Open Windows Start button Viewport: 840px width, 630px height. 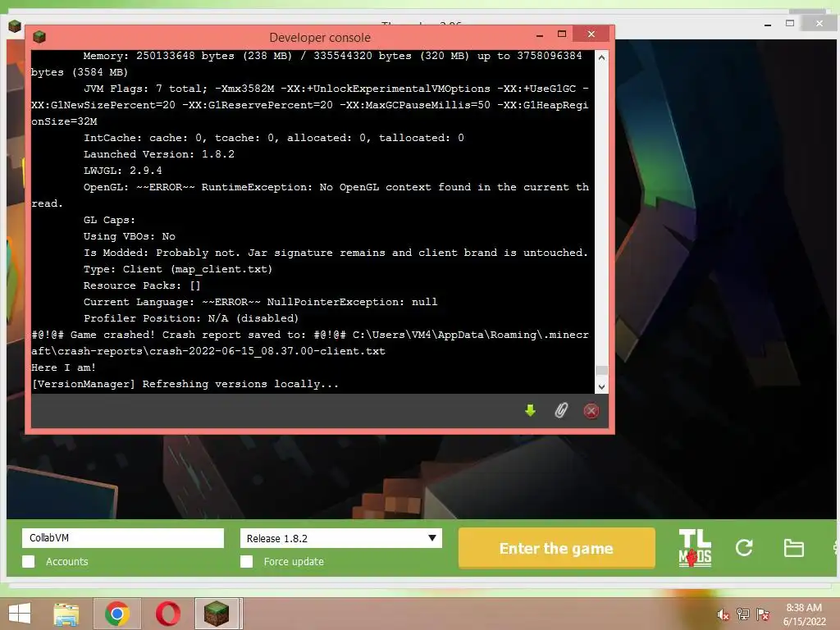[20, 614]
